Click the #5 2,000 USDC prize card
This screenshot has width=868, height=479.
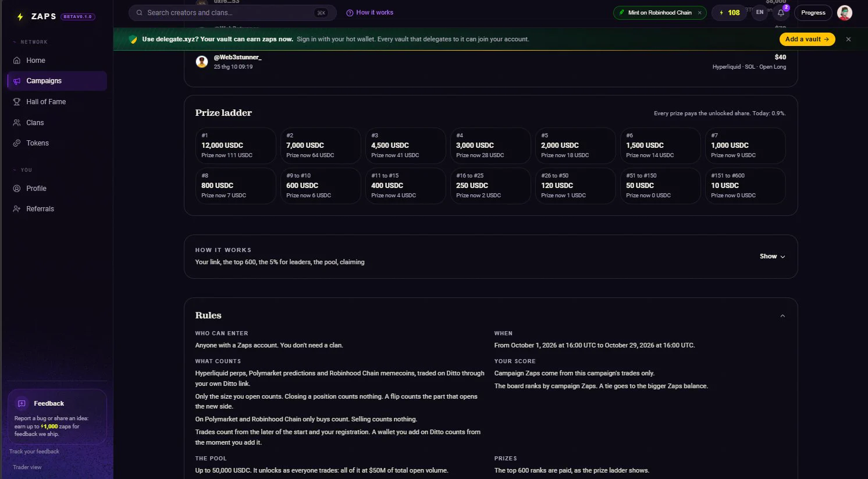click(x=575, y=146)
